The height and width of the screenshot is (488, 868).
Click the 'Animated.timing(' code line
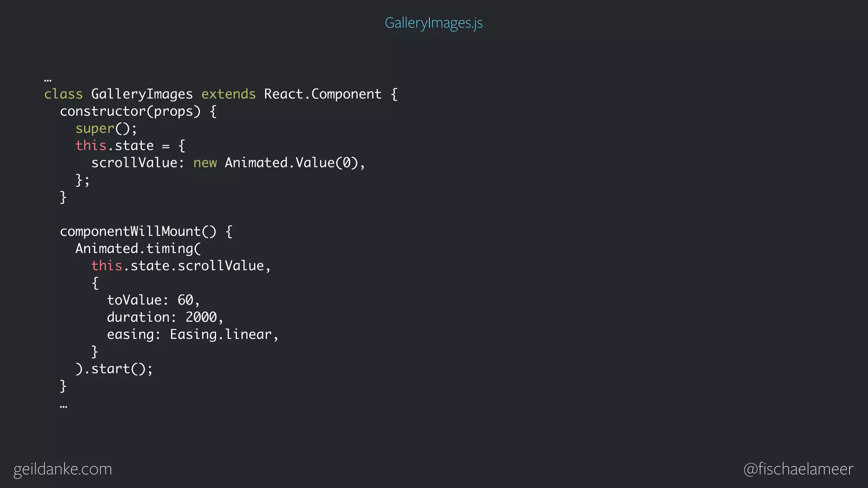[138, 249]
